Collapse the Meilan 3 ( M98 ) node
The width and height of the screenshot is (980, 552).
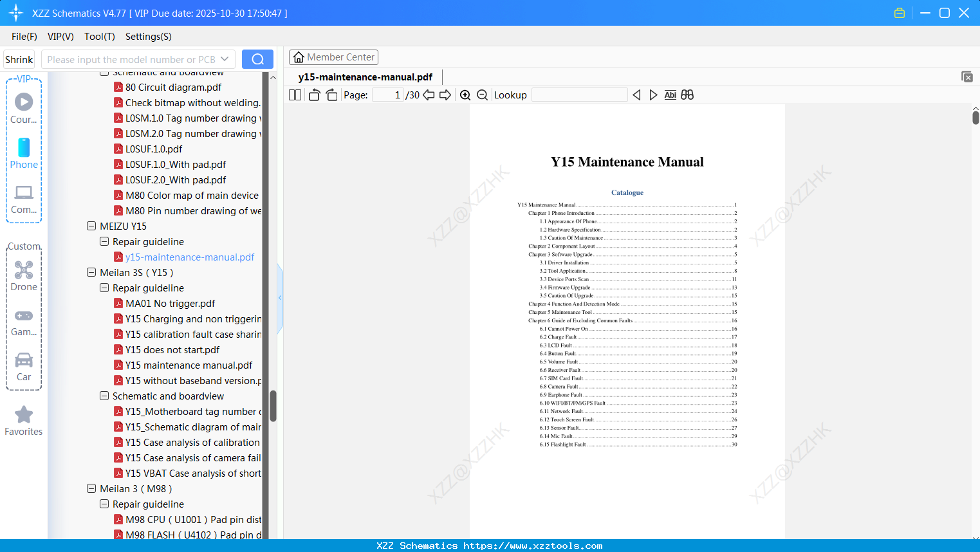point(91,489)
